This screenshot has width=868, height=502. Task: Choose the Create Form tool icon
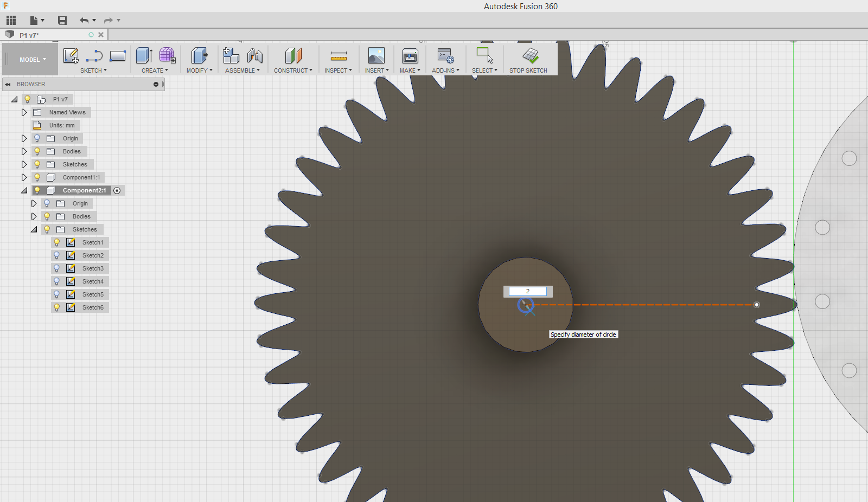click(x=167, y=55)
